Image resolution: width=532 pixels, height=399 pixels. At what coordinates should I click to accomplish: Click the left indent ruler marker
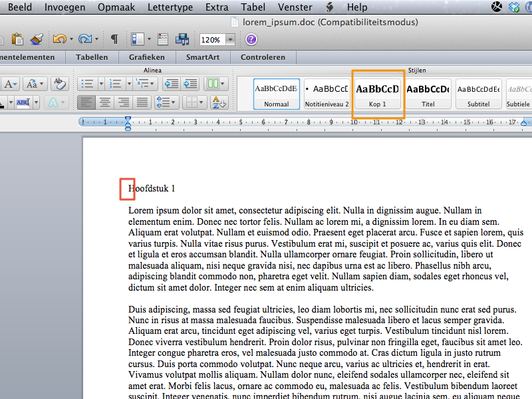[x=128, y=124]
